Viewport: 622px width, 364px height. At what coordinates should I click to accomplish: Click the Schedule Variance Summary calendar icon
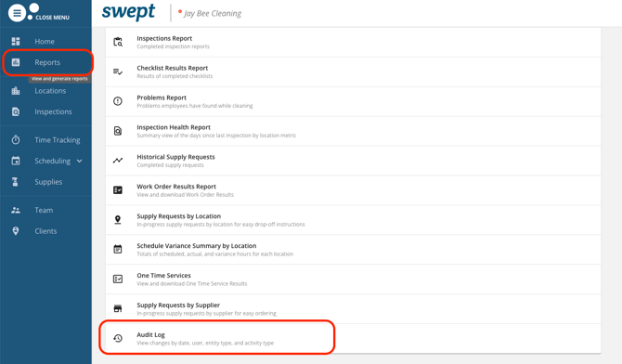coord(118,249)
